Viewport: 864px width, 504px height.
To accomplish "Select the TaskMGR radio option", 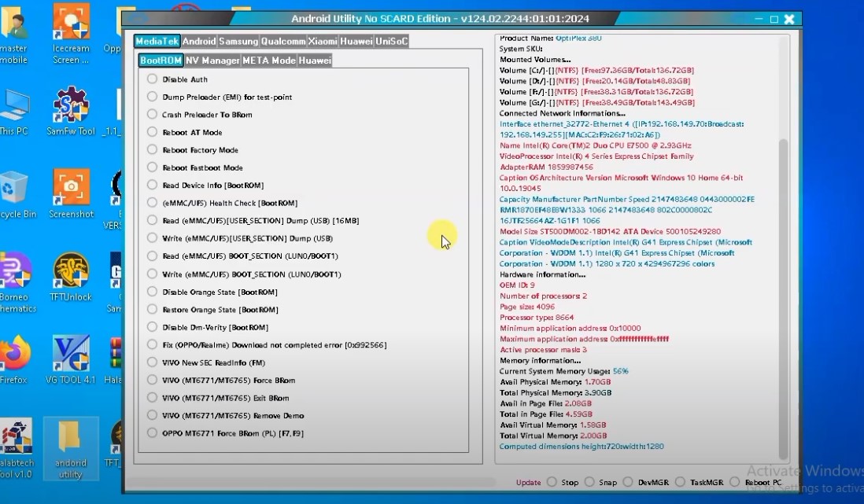I will click(680, 481).
